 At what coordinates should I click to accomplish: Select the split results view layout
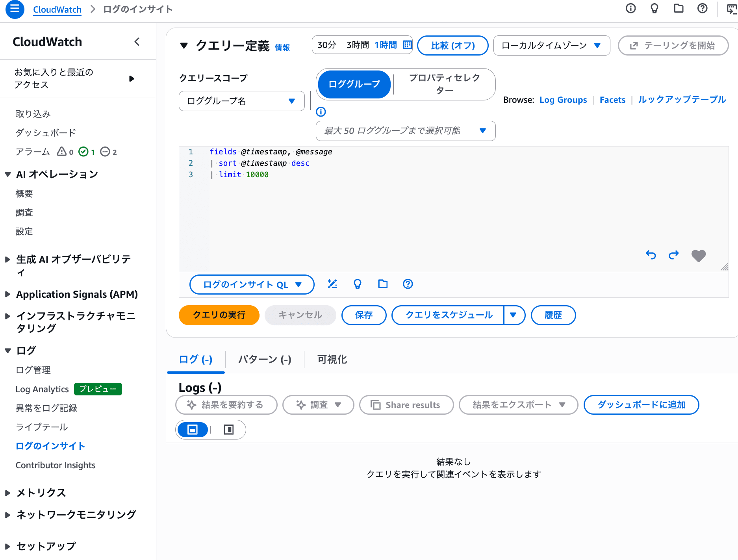[228, 430]
